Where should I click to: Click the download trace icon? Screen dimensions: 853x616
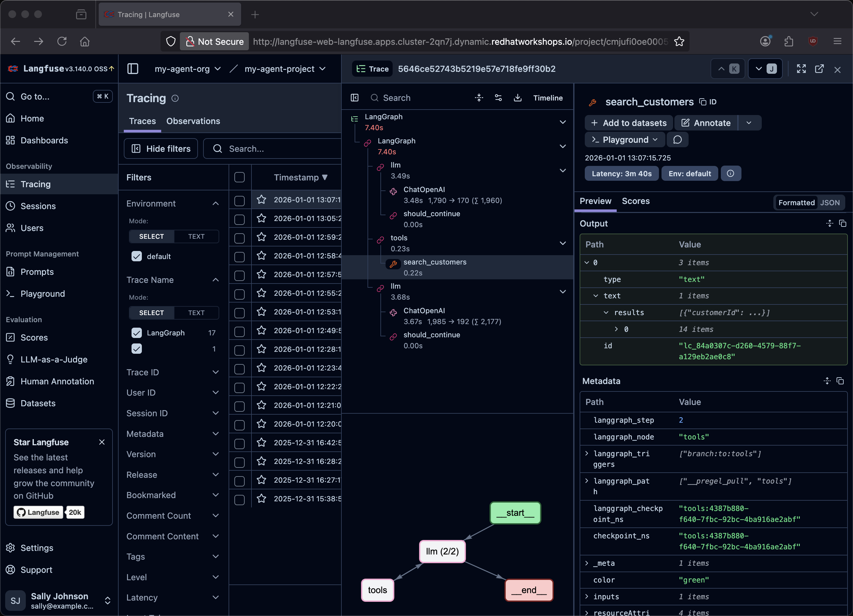[517, 98]
